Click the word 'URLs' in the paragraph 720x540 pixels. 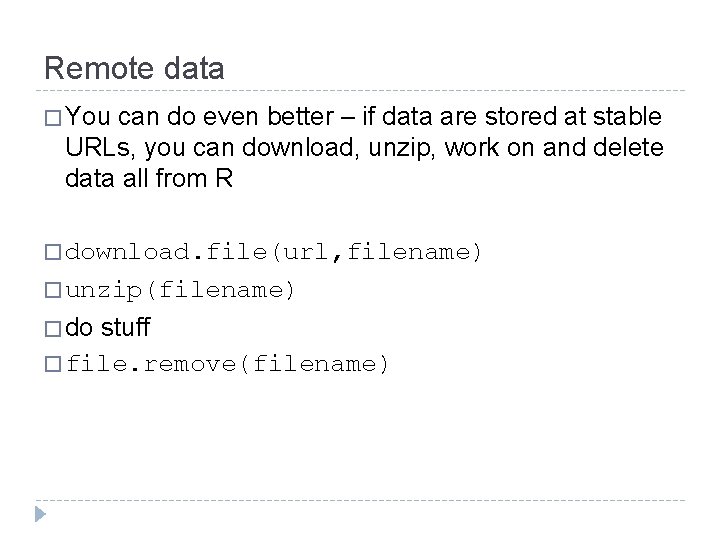pos(97,147)
